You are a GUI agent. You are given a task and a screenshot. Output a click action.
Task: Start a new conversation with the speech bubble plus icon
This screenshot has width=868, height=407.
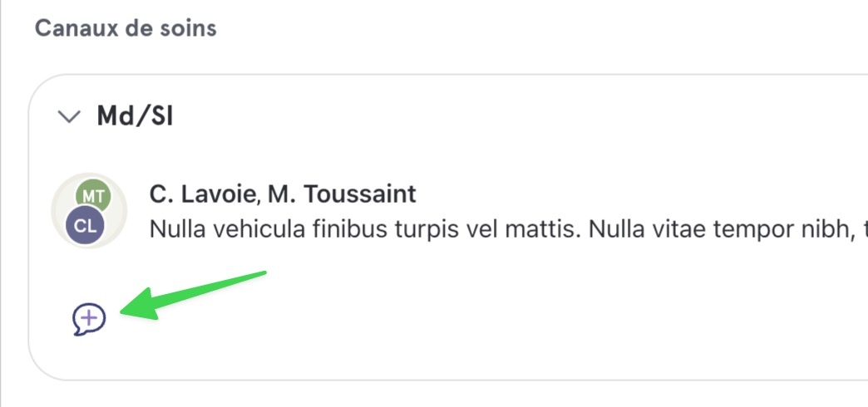[89, 320]
